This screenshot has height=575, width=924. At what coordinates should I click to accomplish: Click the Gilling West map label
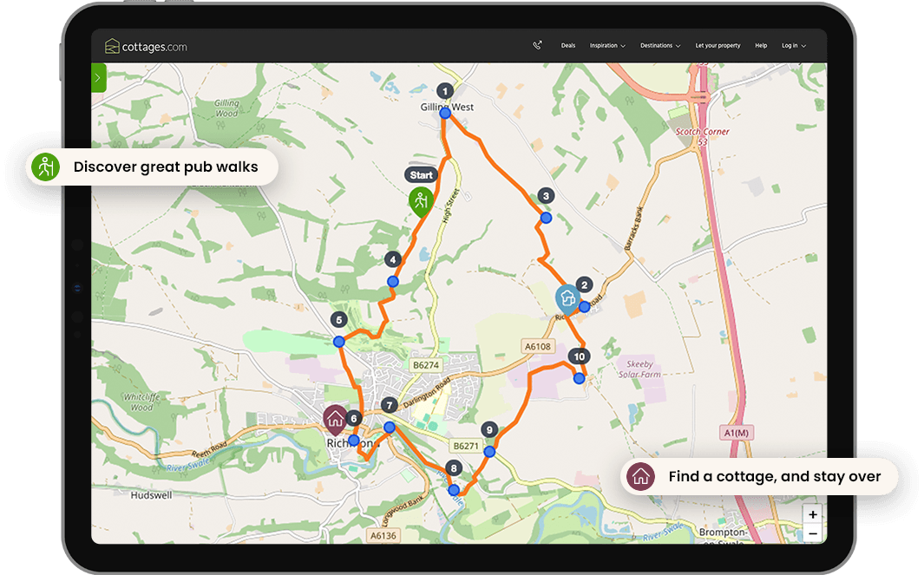click(x=447, y=107)
